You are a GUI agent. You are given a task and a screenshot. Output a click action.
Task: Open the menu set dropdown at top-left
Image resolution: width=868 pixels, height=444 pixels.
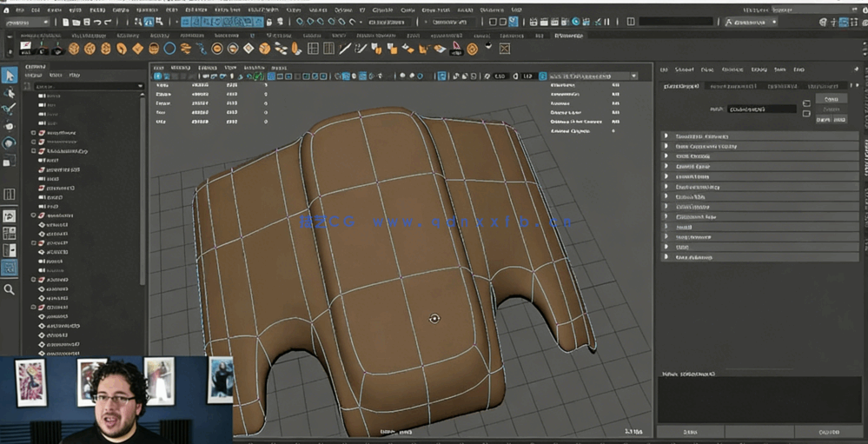[26, 22]
